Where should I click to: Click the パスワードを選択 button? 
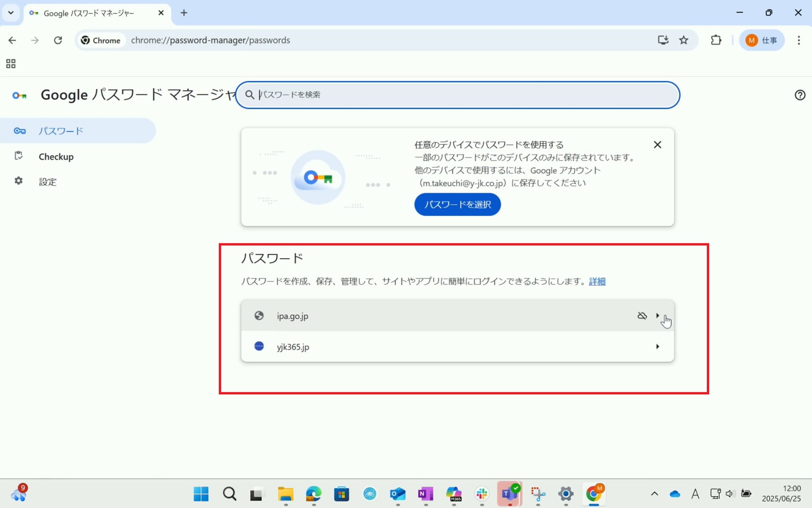pyautogui.click(x=457, y=204)
